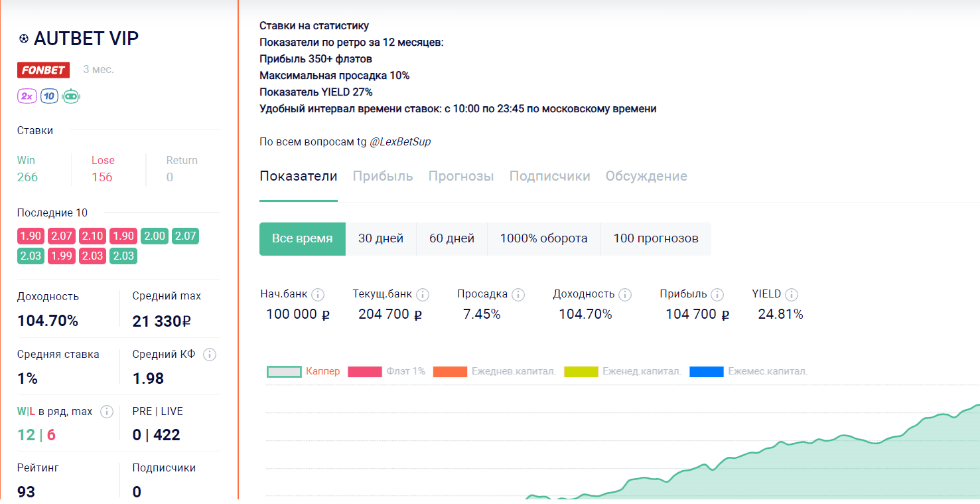Open info icon next to Средний КФ
980x504 pixels.
tap(210, 355)
